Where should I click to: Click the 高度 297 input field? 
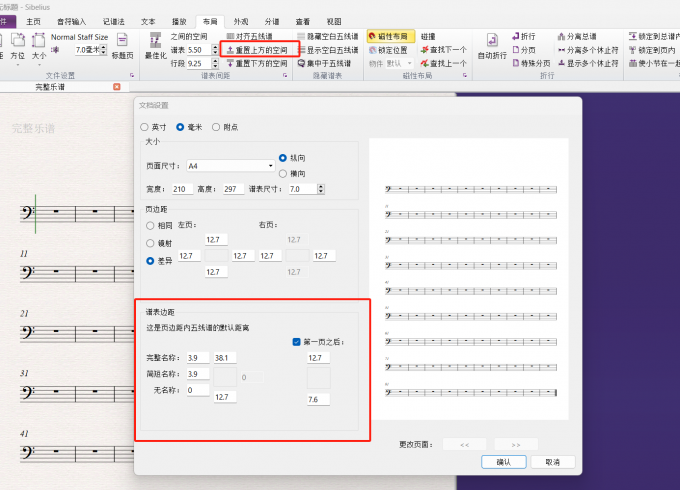pyautogui.click(x=233, y=189)
